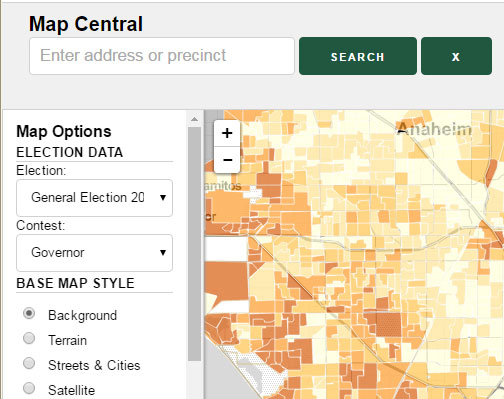Zoom out the map with minus icon
Screen dimensions: 504x399
tap(227, 160)
